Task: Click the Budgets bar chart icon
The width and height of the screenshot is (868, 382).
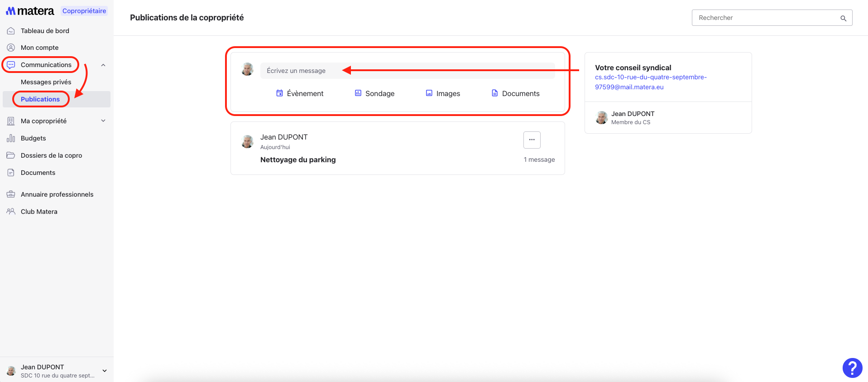Action: [11, 138]
